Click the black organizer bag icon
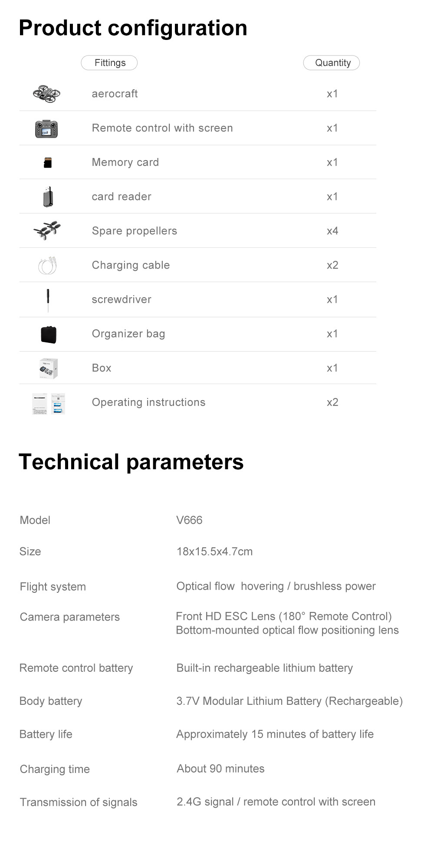The height and width of the screenshot is (868, 434). [x=49, y=334]
